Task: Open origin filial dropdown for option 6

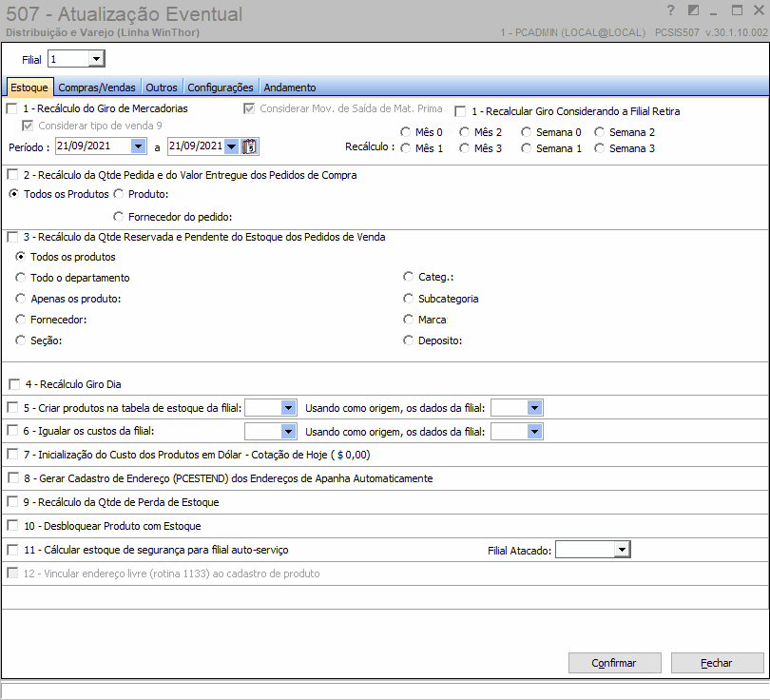Action: [535, 431]
